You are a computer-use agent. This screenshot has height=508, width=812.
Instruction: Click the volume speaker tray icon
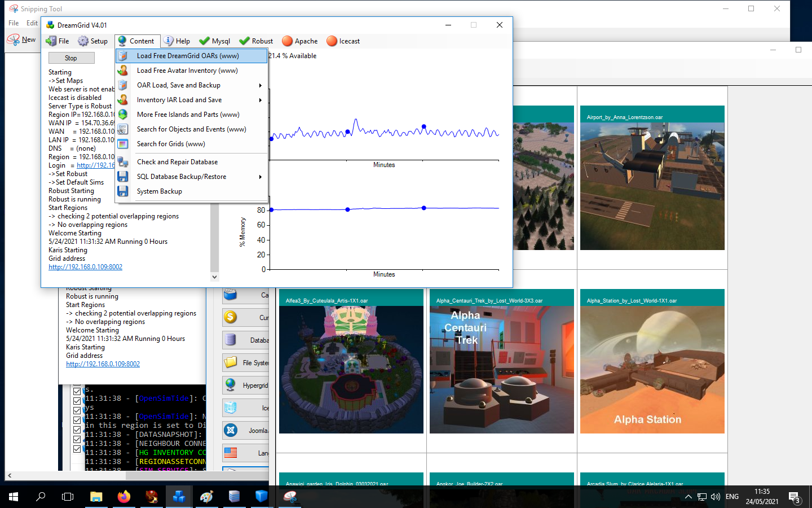[x=716, y=497]
